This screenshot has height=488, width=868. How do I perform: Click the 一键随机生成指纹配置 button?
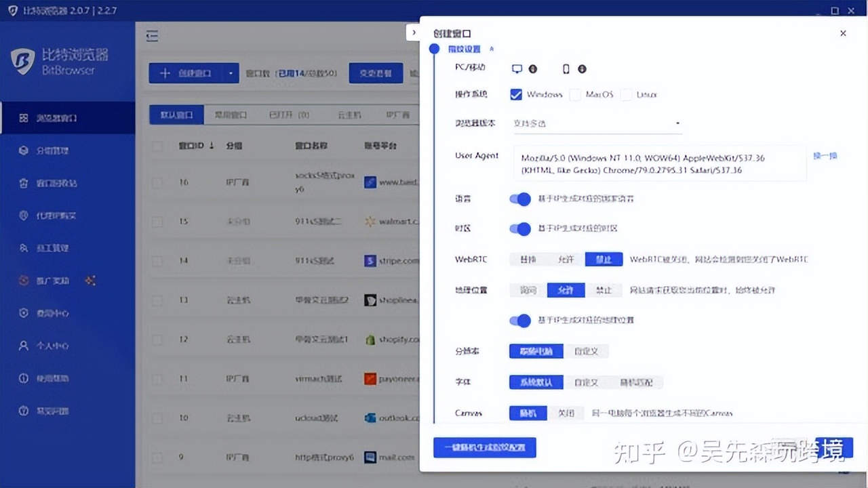(485, 447)
